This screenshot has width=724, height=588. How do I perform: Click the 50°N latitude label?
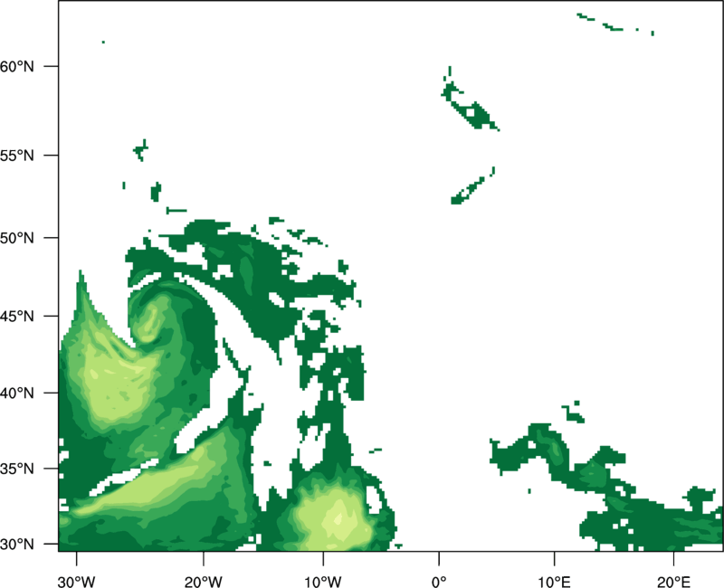point(17,238)
